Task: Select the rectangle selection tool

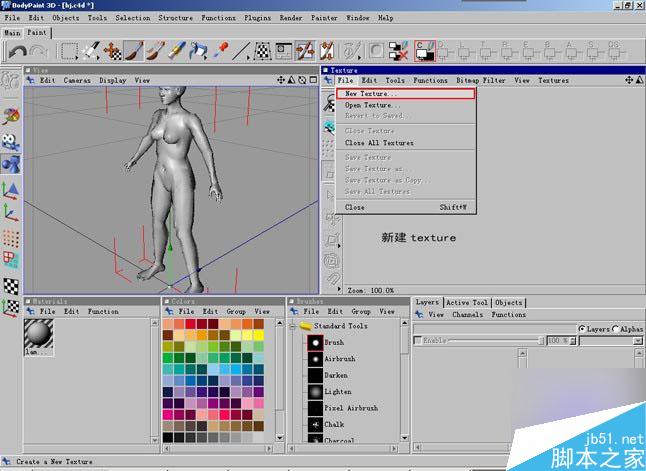Action: 68,52
